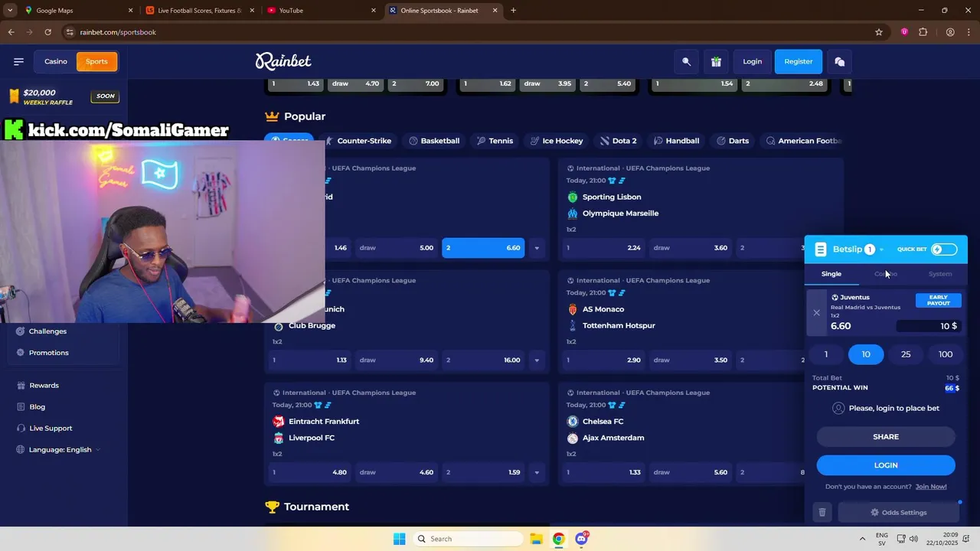Click the Windows taskbar Search box
The height and width of the screenshot is (551, 980).
(x=469, y=539)
